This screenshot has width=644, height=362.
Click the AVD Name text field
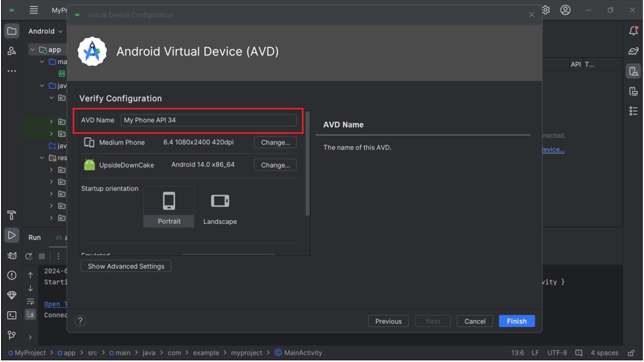pyautogui.click(x=209, y=120)
